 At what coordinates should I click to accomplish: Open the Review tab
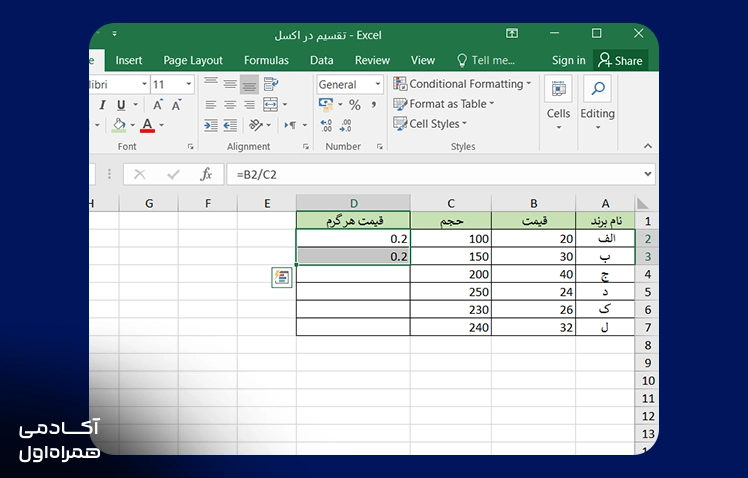tap(372, 60)
